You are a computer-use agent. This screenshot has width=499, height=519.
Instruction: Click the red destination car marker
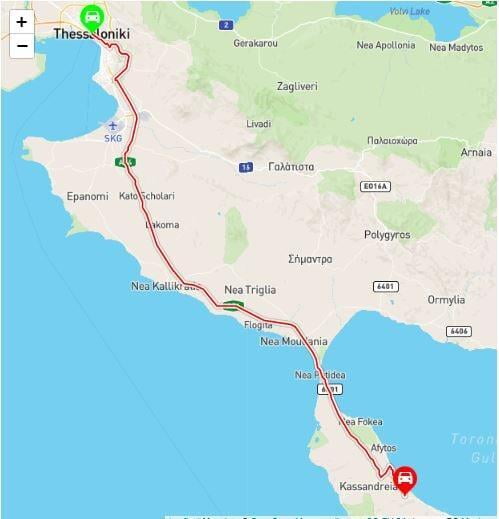coord(405,480)
